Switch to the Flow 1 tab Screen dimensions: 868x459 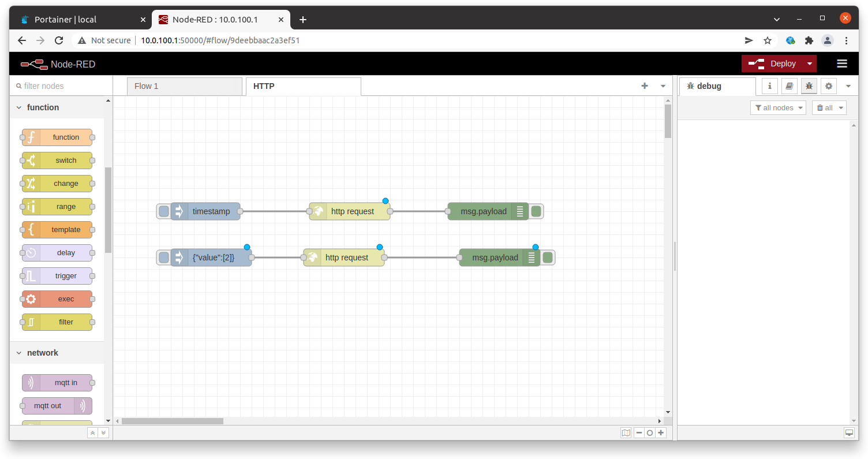click(184, 86)
